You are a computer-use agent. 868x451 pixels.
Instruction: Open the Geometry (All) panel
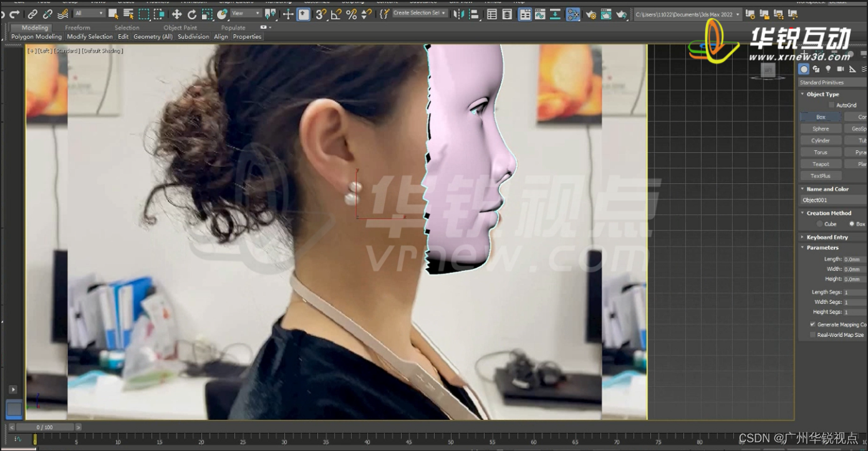point(153,37)
